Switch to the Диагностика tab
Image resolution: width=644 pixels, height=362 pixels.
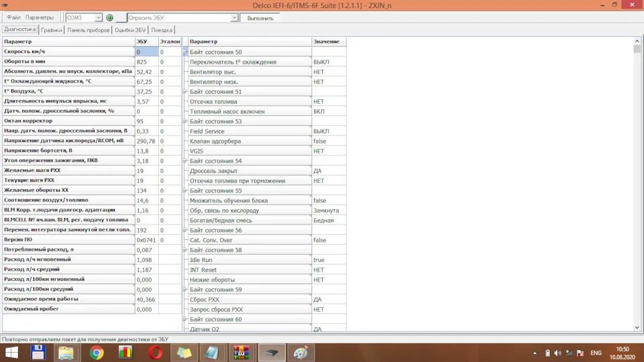19,29
